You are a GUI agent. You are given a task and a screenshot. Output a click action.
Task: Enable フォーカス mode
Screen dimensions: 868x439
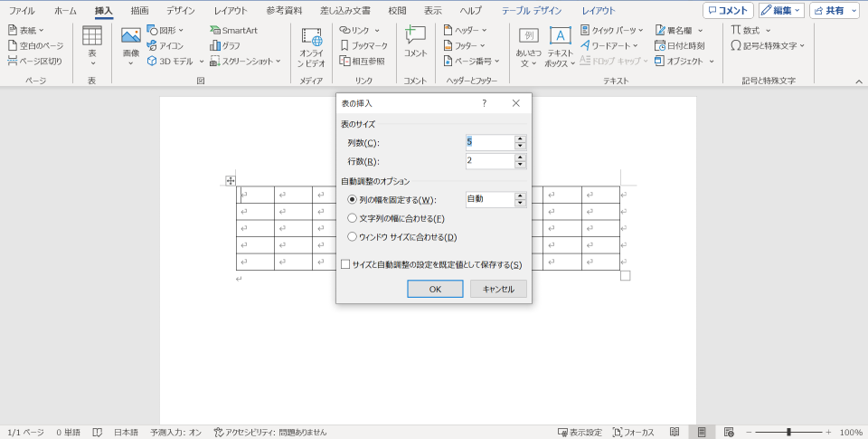tap(633, 433)
